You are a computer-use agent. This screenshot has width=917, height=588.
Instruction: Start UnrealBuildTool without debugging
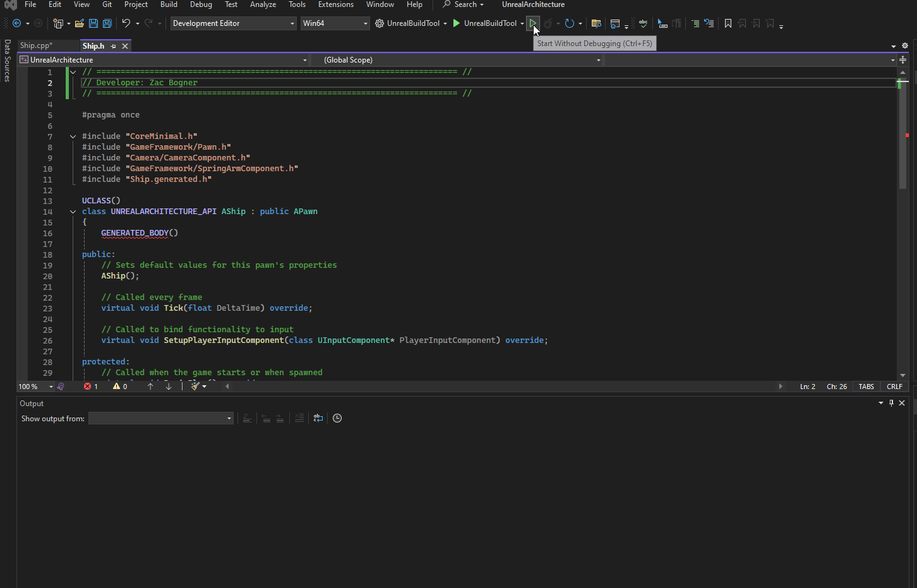point(532,23)
